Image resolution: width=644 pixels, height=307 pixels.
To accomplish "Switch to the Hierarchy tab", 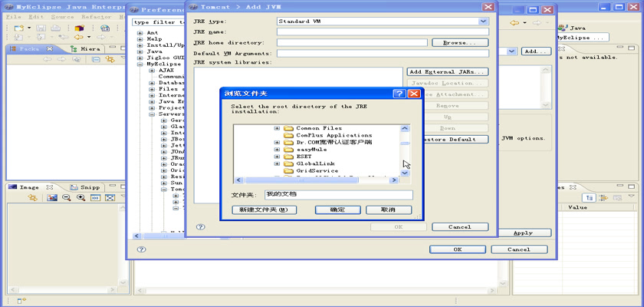I will point(85,48).
